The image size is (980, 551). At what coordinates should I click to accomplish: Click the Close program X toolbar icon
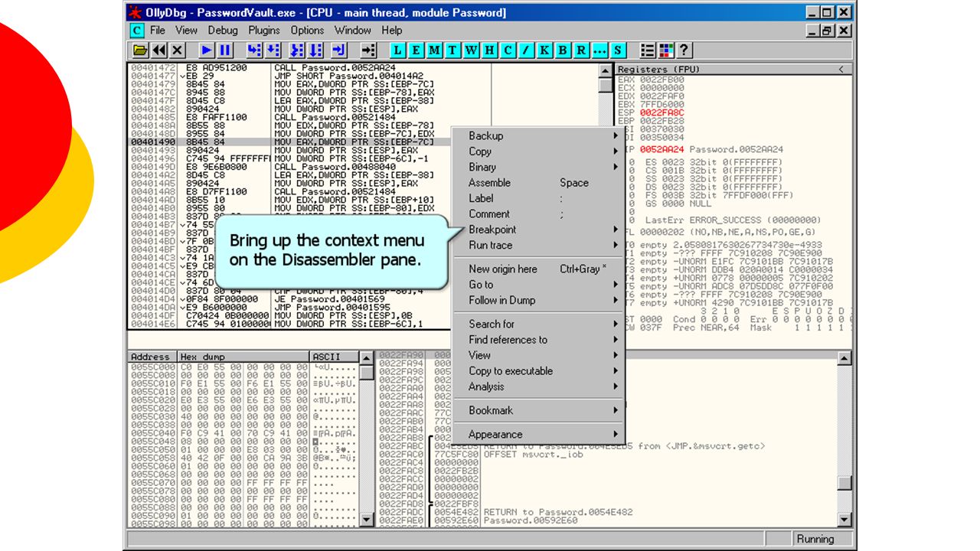click(177, 51)
